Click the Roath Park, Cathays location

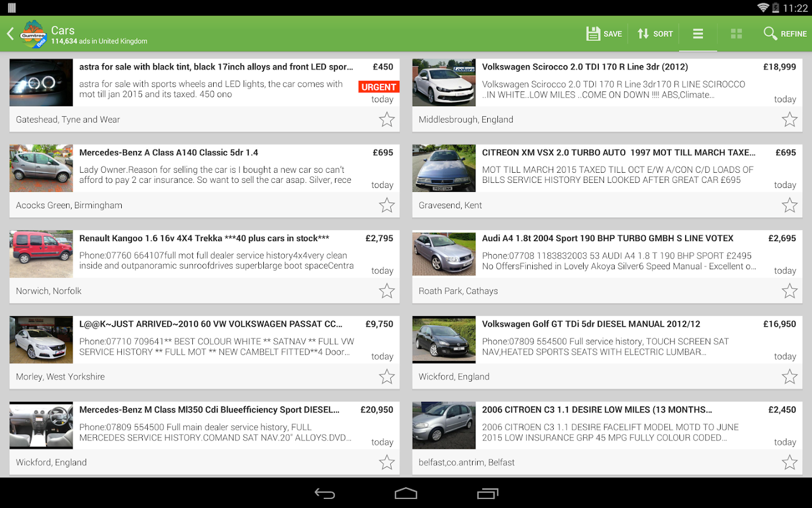click(x=458, y=291)
